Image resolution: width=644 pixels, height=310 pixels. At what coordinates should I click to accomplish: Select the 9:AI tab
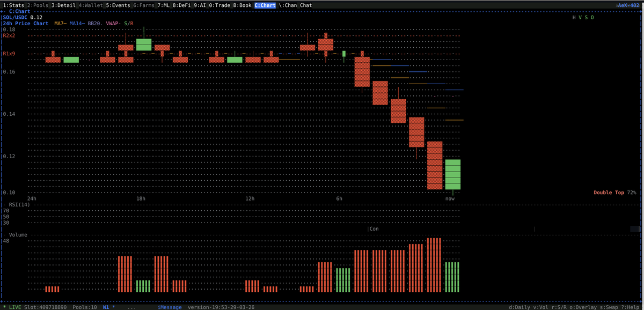tap(200, 5)
